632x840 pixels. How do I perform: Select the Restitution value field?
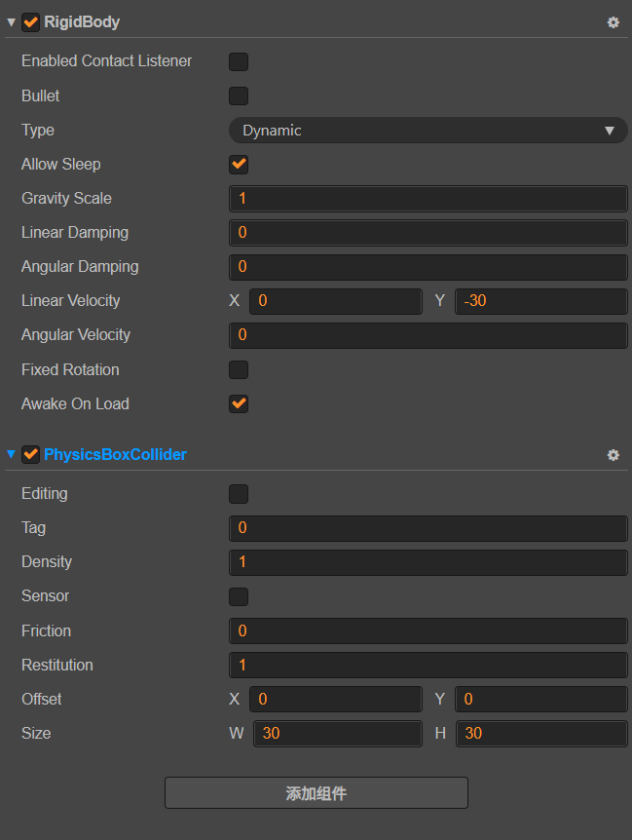428,666
